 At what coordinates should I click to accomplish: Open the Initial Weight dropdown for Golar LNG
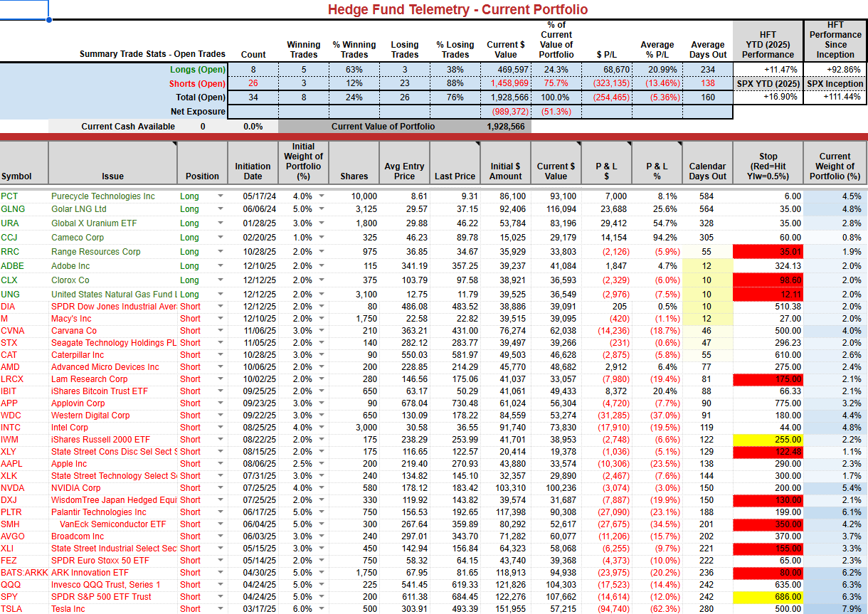tap(322, 209)
